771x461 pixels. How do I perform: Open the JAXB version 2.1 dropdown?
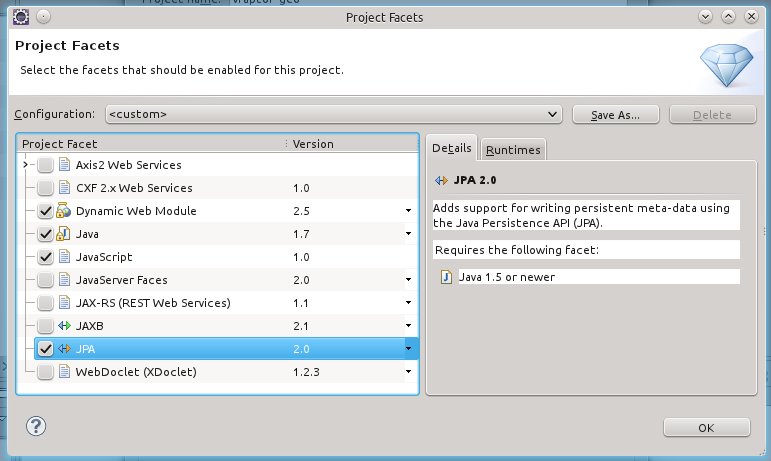tap(408, 326)
